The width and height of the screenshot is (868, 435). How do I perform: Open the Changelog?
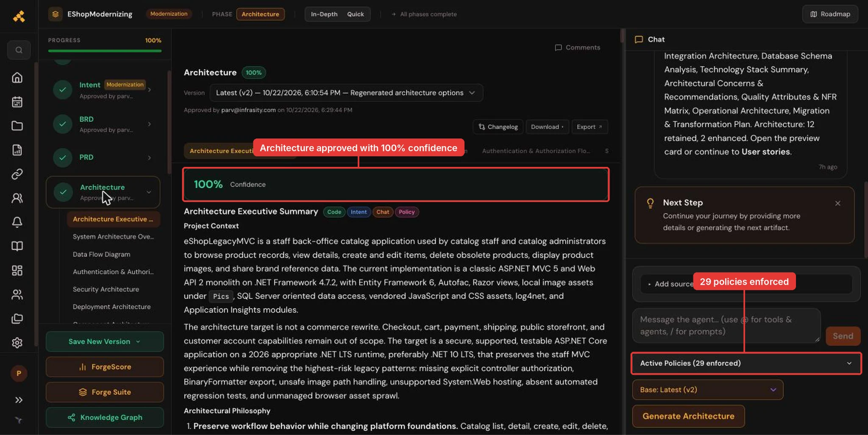498,127
